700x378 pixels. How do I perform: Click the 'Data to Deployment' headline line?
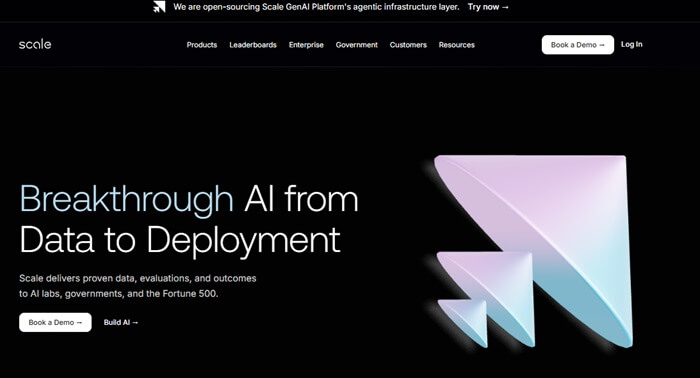click(180, 240)
